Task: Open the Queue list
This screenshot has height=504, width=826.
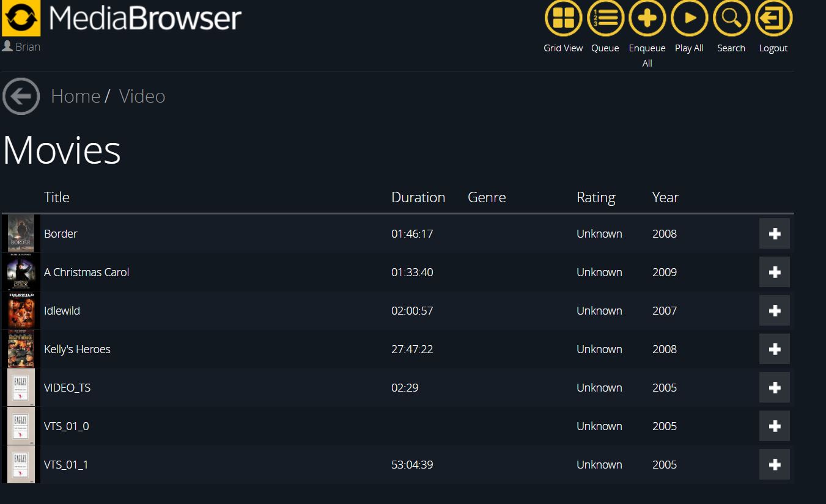Action: (605, 19)
